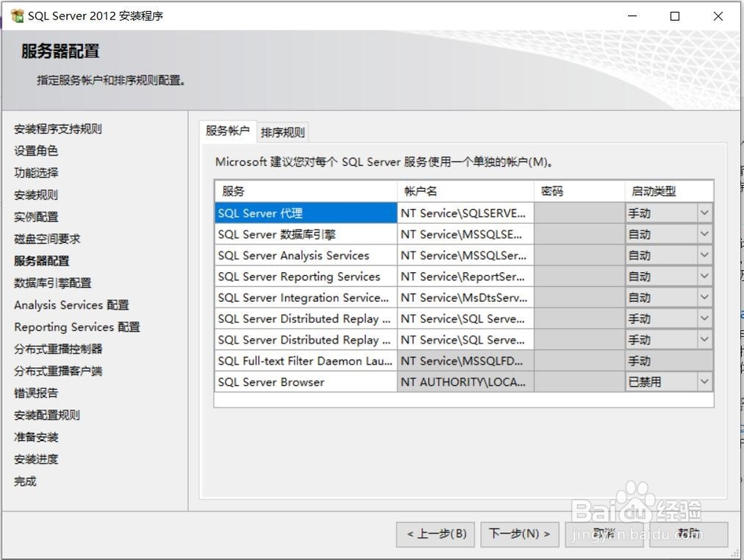Image resolution: width=744 pixels, height=560 pixels.
Task: Click account NT Service\MSSQLFD... cell
Action: pos(466,361)
